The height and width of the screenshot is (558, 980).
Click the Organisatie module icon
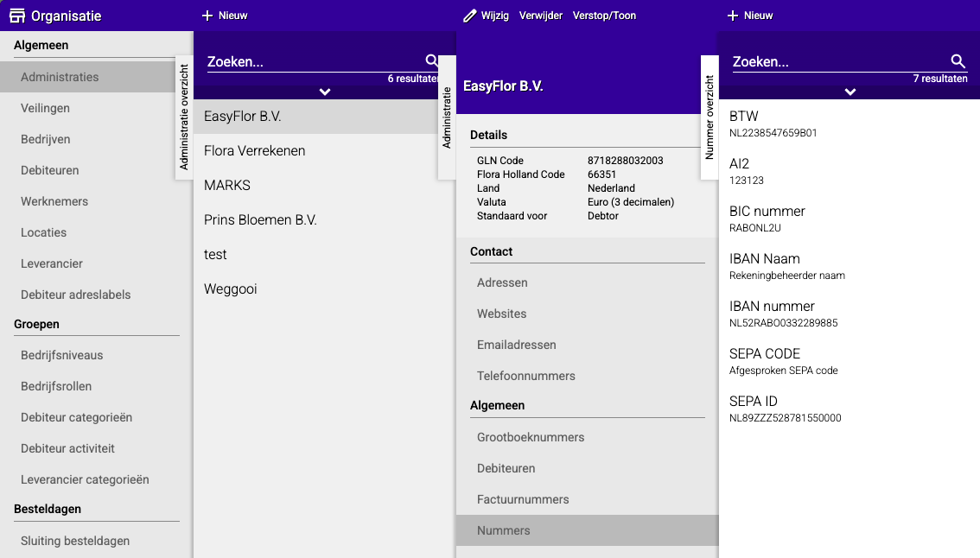pos(17,16)
